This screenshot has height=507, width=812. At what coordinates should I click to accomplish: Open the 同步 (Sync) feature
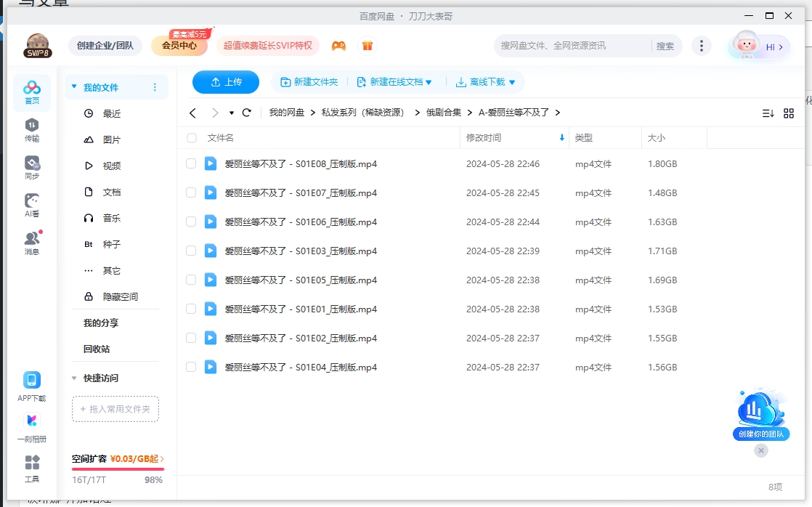coord(32,166)
